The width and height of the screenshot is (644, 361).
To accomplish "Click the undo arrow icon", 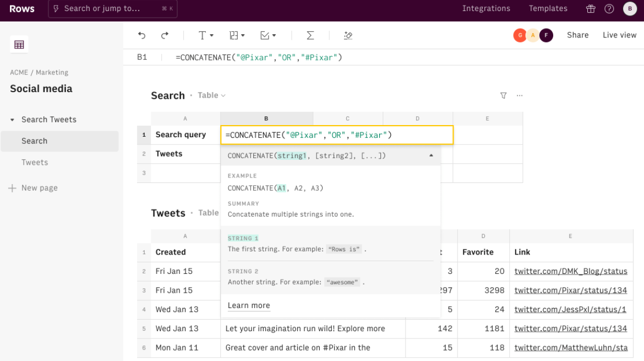I will click(142, 35).
